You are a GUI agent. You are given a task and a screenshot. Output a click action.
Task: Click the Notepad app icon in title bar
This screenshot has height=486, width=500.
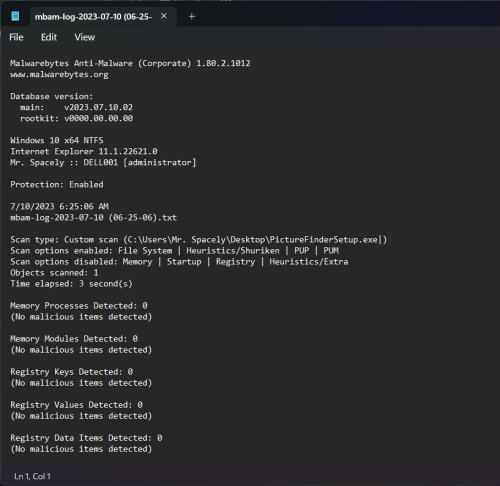pos(15,16)
